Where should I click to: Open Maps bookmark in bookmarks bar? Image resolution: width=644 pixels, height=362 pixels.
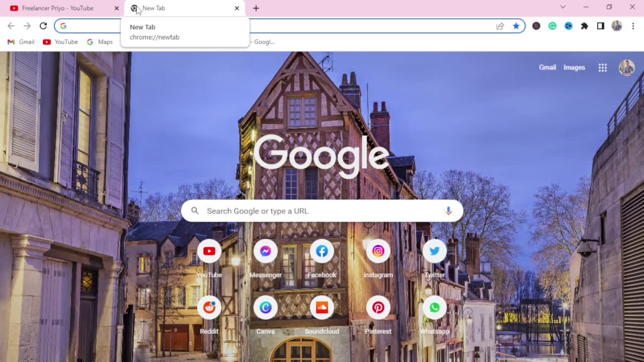[x=100, y=42]
